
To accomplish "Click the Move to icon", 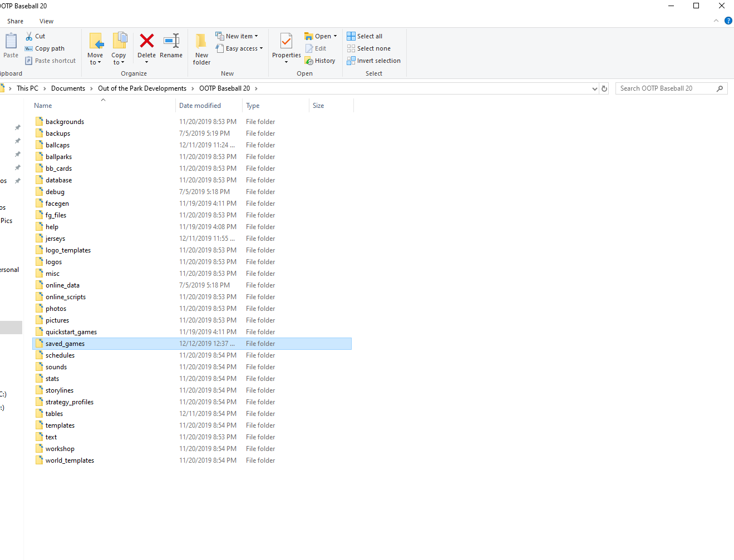I will (96, 41).
